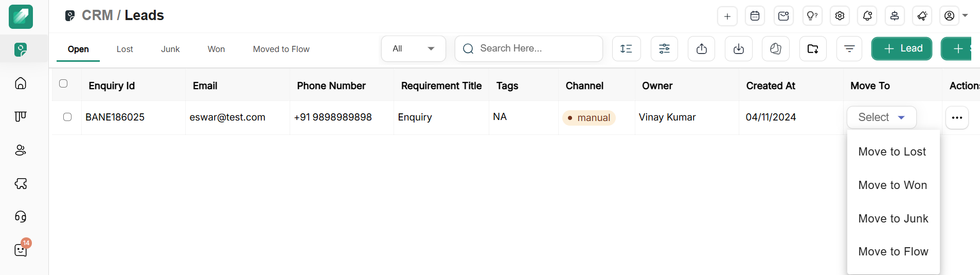
Task: Switch to the Moved to Flow tab
Action: (281, 49)
